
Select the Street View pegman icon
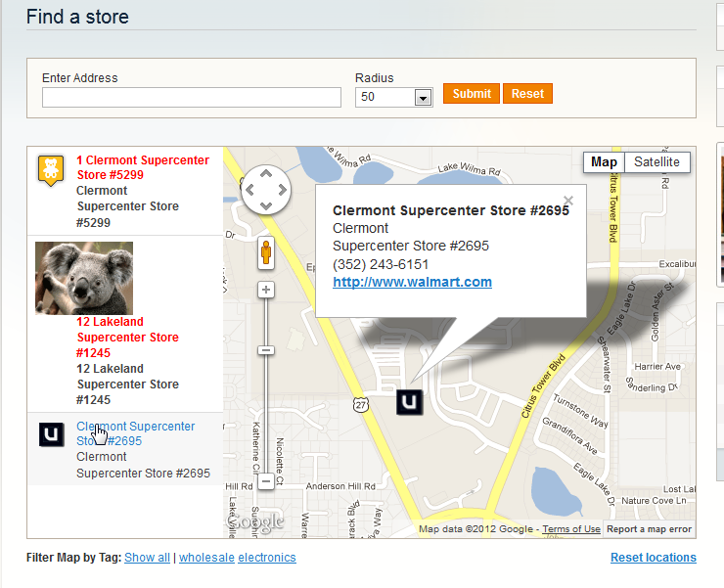pyautogui.click(x=266, y=253)
